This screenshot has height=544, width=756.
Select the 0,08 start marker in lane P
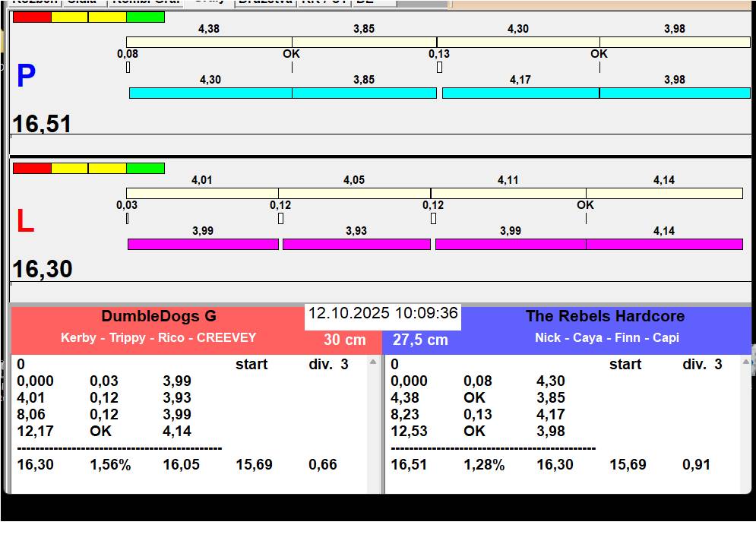128,67
